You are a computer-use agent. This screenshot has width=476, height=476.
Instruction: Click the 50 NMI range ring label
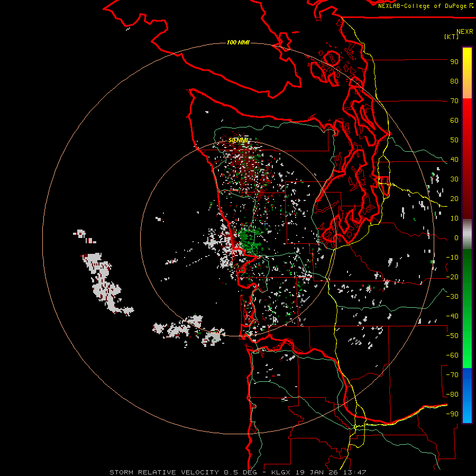[x=239, y=140]
